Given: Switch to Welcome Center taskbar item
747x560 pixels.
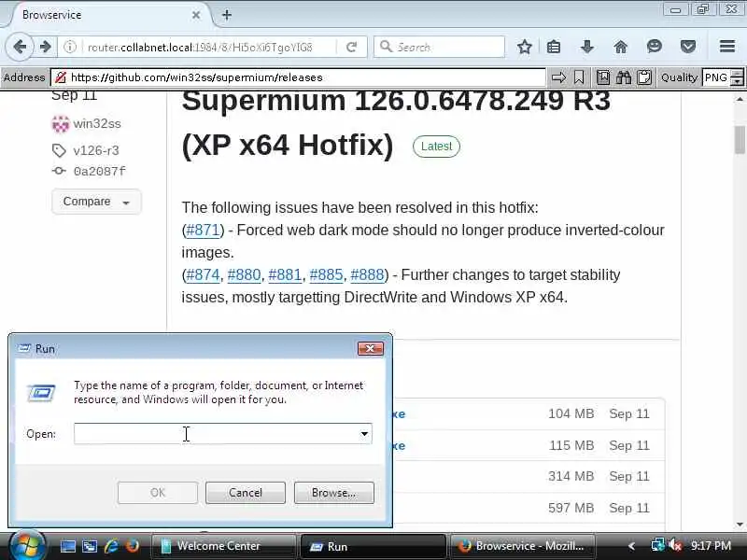Looking at the screenshot, I should tap(223, 546).
